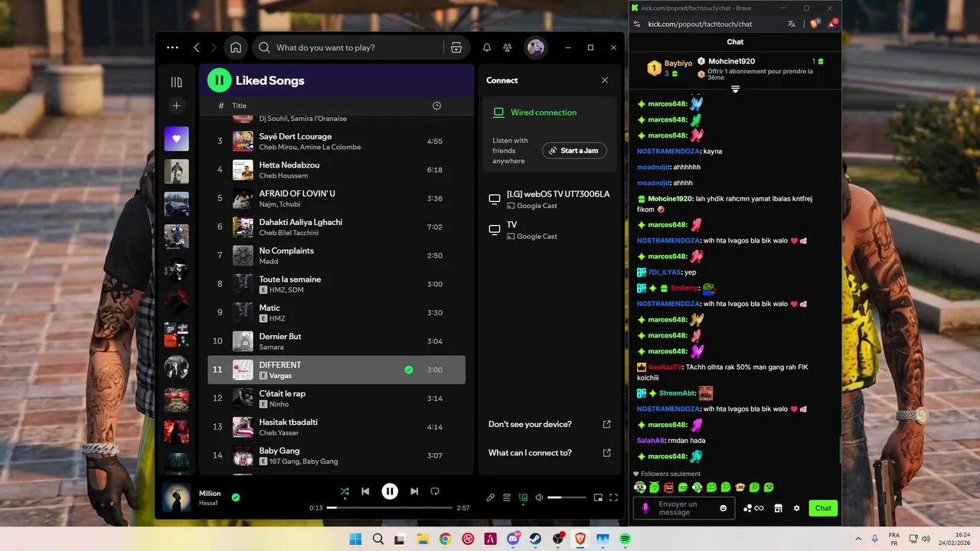Toggle shuffle in the player
The width and height of the screenshot is (980, 551).
point(345,491)
